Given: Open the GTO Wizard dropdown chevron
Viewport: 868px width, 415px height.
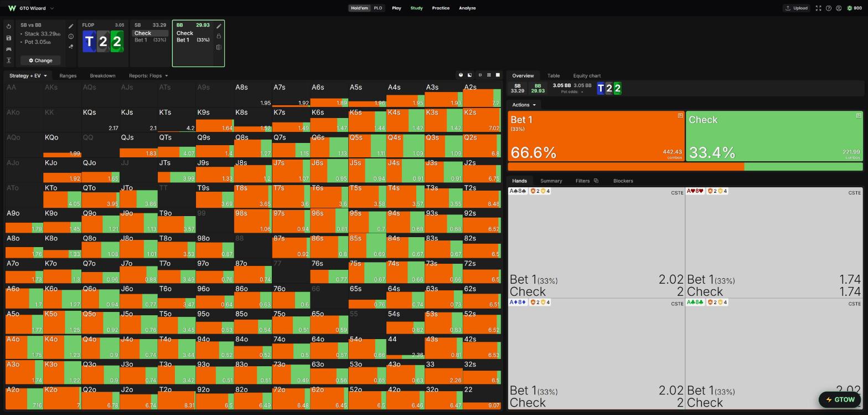Looking at the screenshot, I should [x=52, y=8].
